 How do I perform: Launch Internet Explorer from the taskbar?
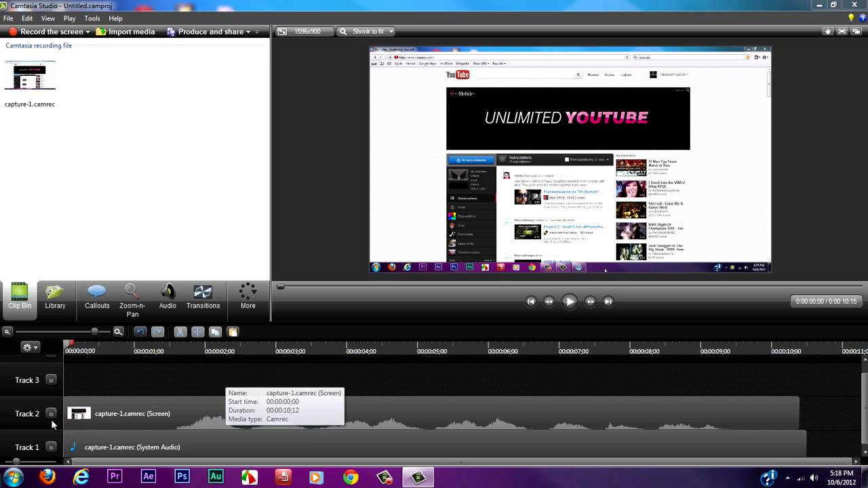click(x=81, y=476)
